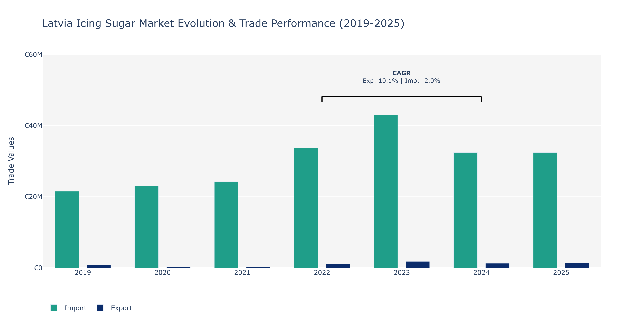Click the 2023 x-axis label
Viewport: 644px width, 322px height.
(x=402, y=272)
